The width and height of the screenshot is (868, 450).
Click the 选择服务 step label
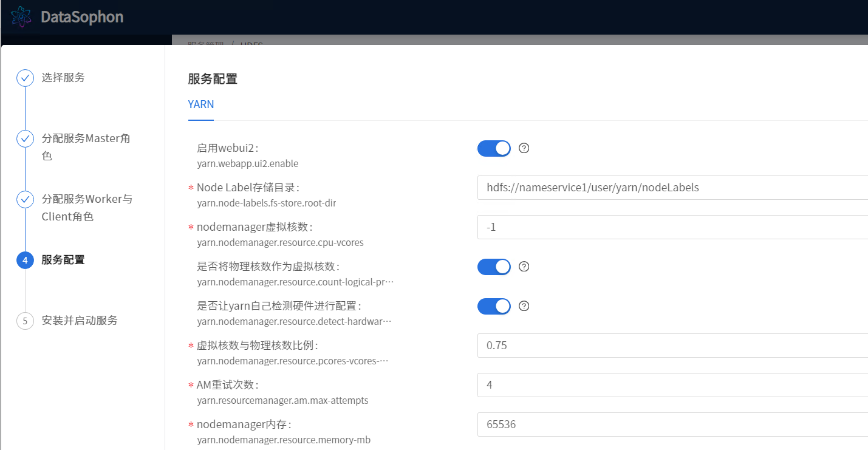tap(63, 78)
